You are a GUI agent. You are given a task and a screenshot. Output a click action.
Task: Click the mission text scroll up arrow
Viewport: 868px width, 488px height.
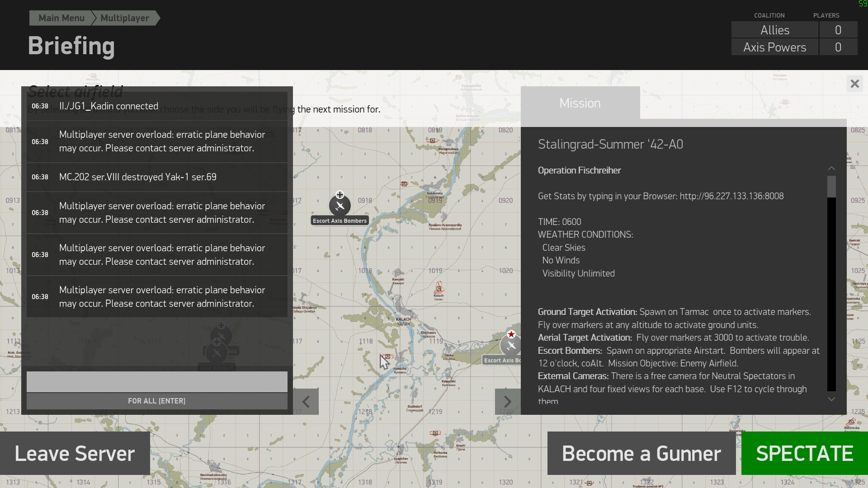831,168
